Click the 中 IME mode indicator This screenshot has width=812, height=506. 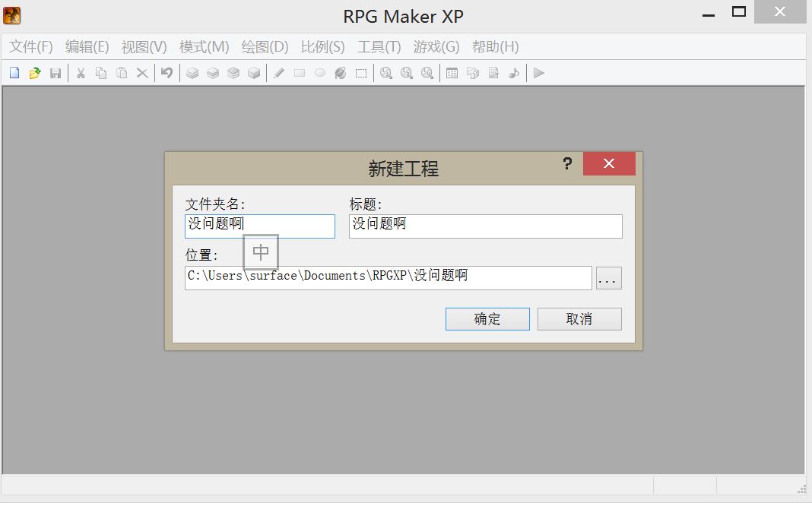pos(261,252)
